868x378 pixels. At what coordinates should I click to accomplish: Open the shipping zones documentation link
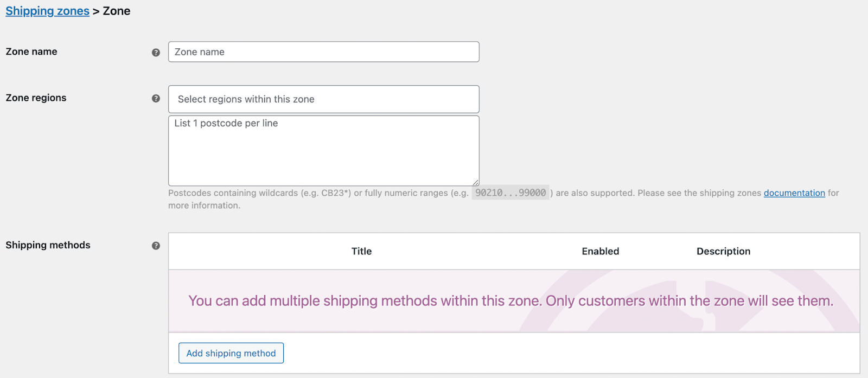(x=794, y=193)
